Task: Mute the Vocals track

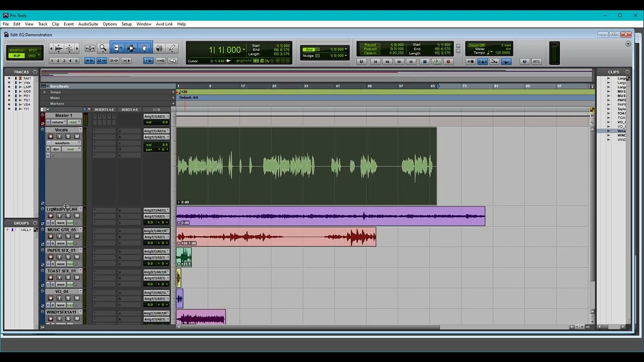Action: click(77, 137)
